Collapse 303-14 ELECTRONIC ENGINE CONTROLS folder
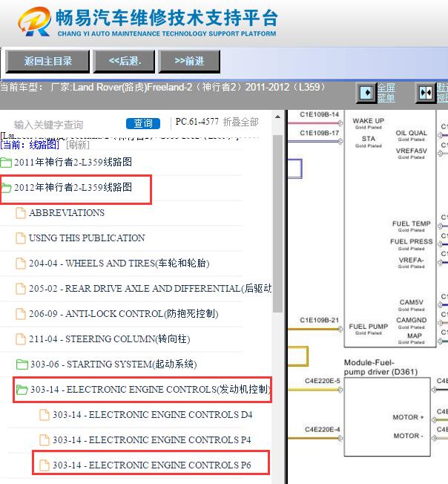The width and height of the screenshot is (448, 484). coord(150,390)
